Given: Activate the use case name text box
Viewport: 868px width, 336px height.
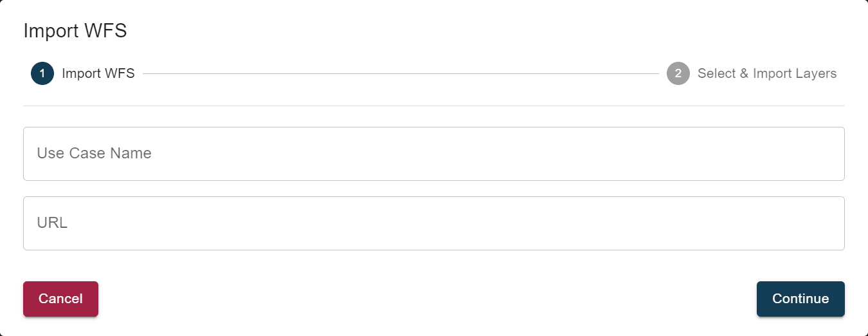Looking at the screenshot, I should [433, 154].
